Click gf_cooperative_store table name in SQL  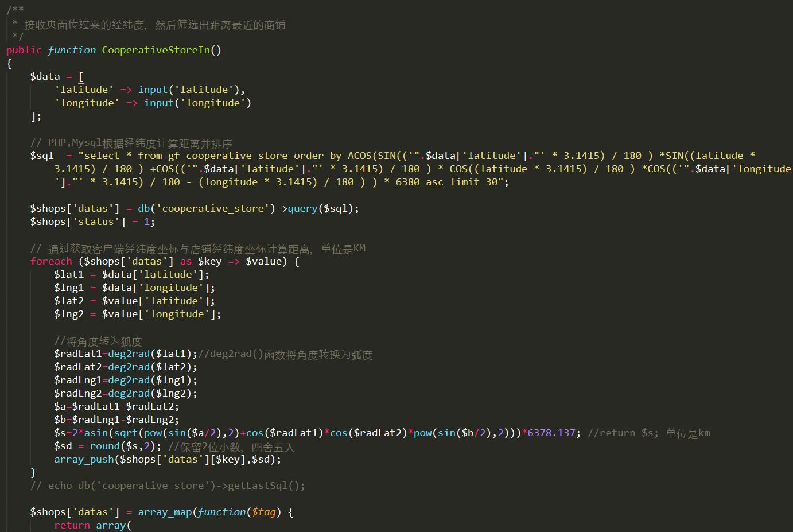tap(228, 156)
